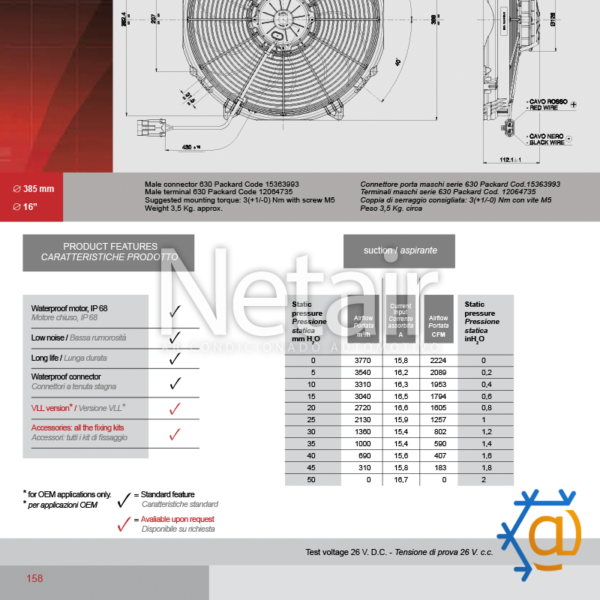
Task: Click the page number 158
Action: [35, 578]
